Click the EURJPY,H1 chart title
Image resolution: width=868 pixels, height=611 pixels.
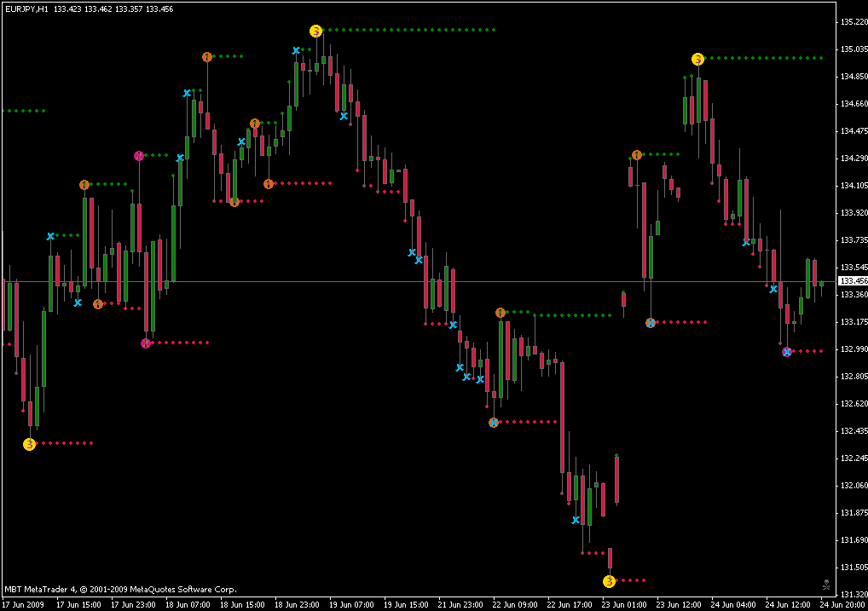[26, 9]
